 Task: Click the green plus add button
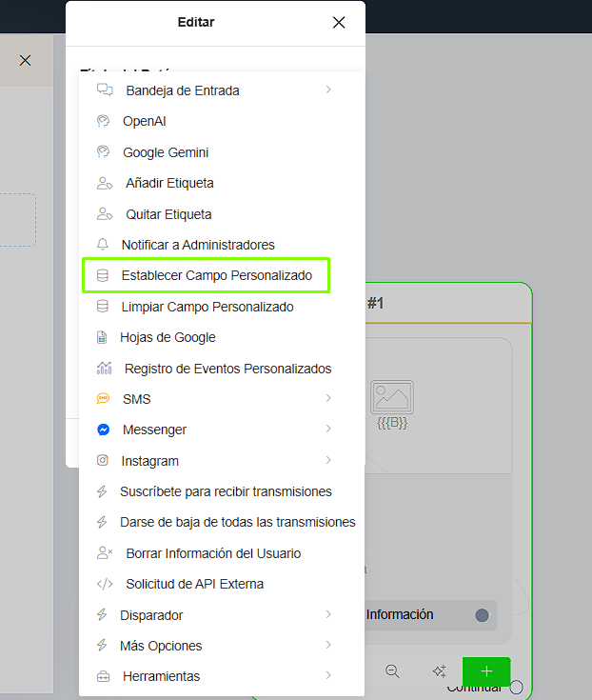[486, 671]
